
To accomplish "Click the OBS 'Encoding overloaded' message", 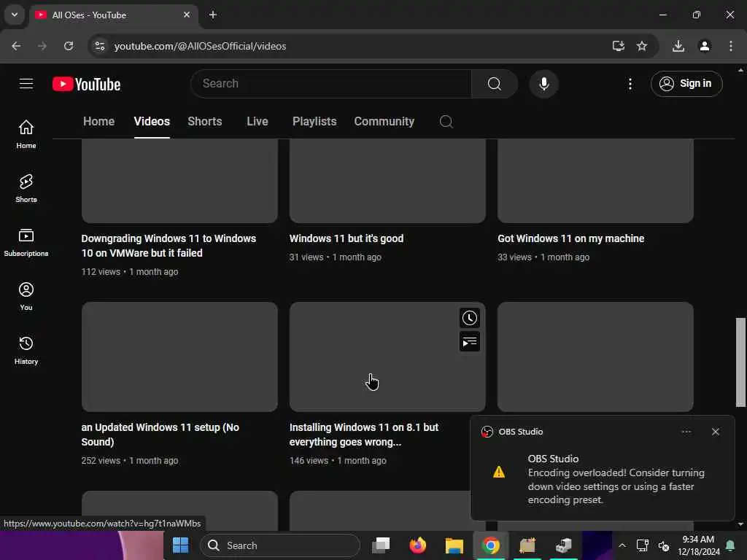I will click(616, 486).
